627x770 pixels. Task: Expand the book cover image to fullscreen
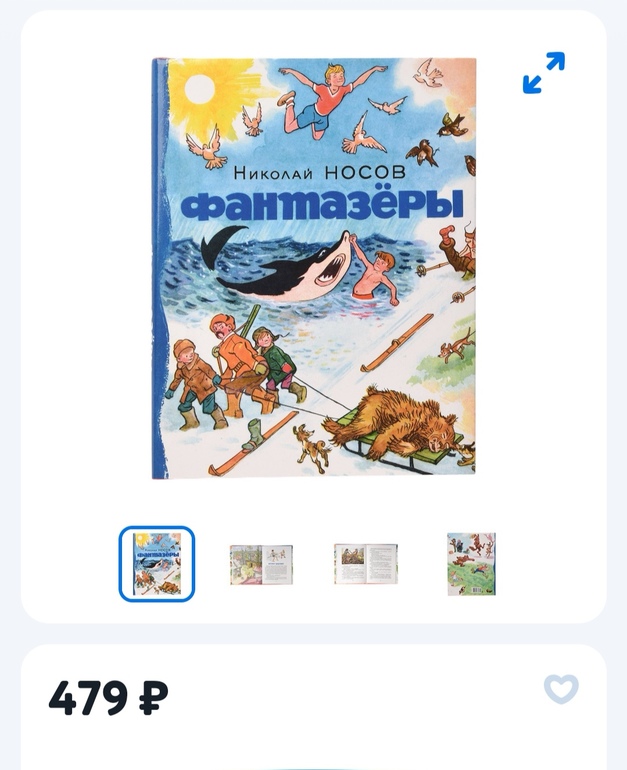tap(544, 73)
